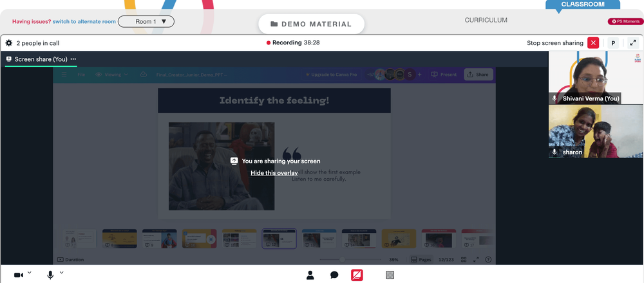Click switch to alternate room link
This screenshot has height=283, width=644.
[x=84, y=21]
